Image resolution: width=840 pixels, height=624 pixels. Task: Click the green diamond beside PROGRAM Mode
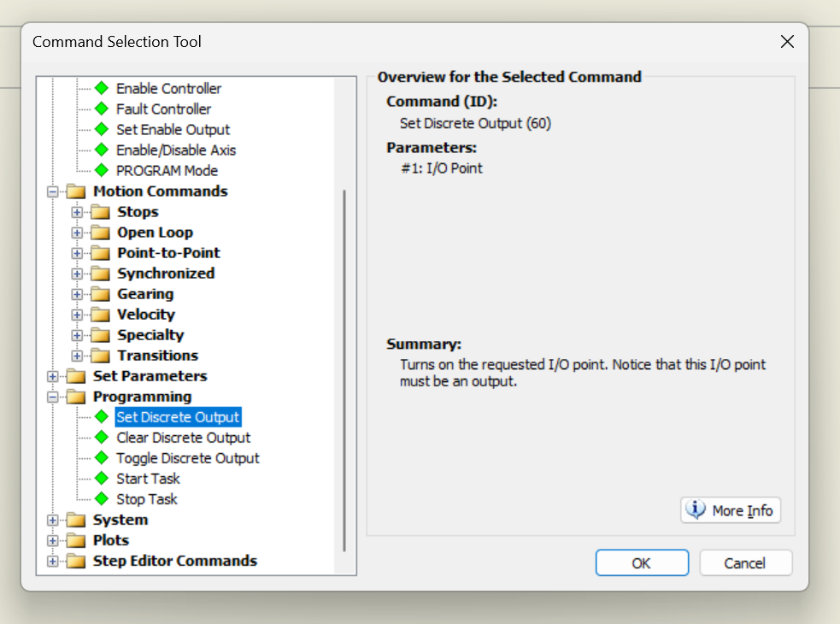101,170
